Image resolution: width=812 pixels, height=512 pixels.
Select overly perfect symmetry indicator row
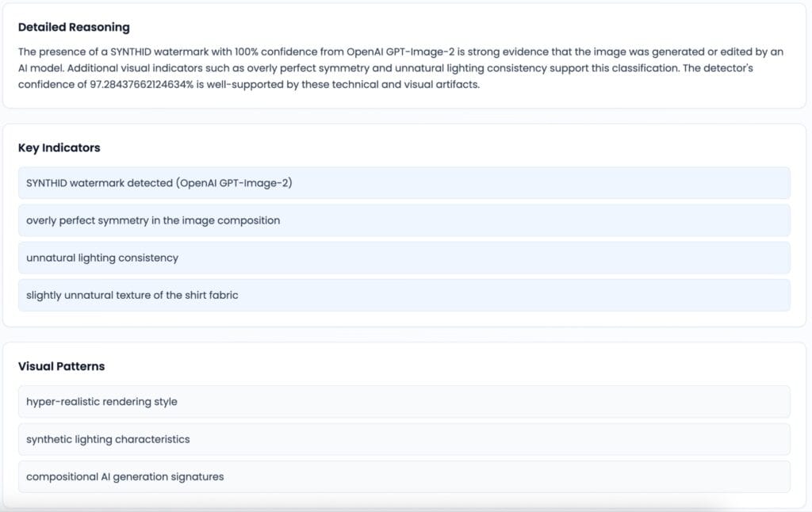click(x=404, y=220)
